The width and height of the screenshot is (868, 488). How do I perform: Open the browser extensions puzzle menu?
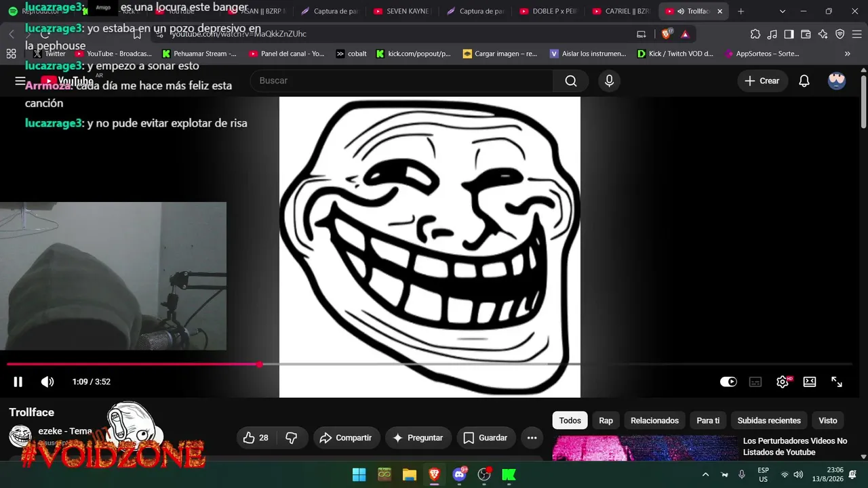click(755, 34)
